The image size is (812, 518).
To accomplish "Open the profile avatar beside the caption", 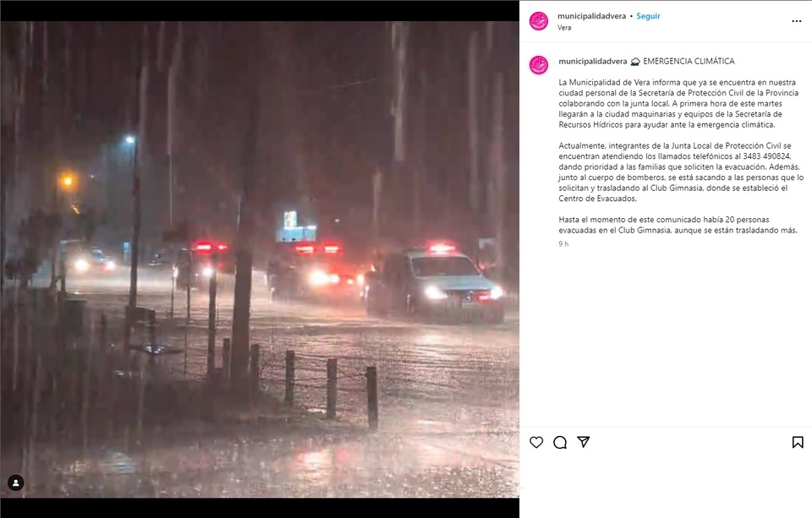I will 539,65.
